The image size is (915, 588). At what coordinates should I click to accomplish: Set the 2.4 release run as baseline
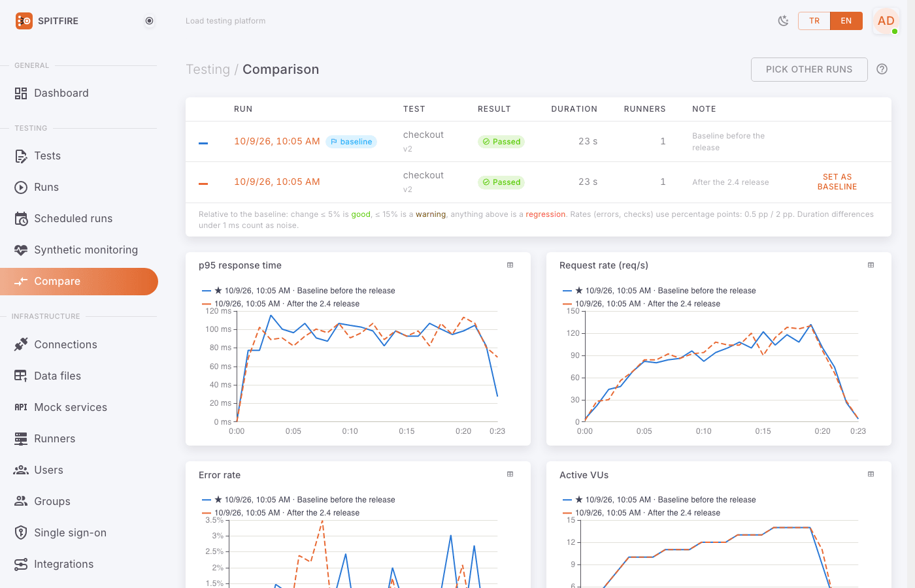(837, 182)
